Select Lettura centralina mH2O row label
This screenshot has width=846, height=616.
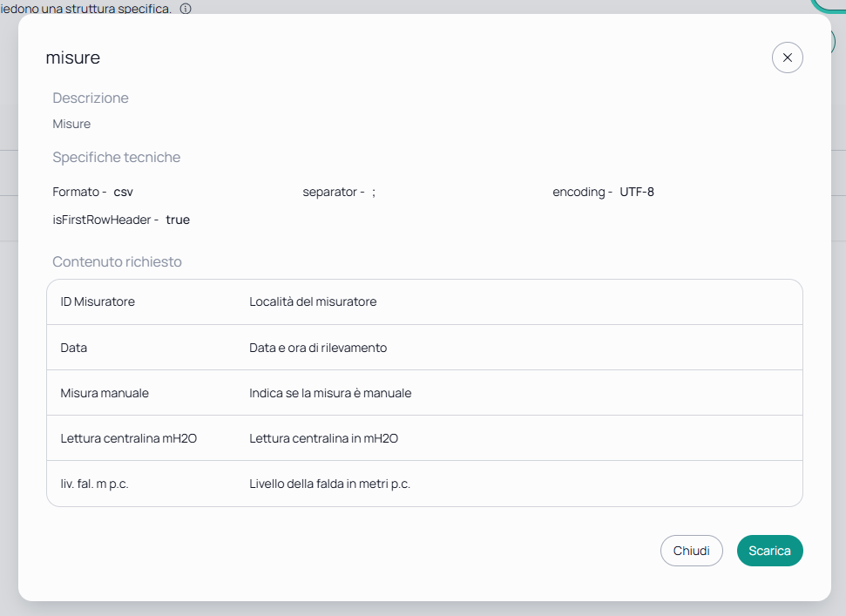[128, 438]
